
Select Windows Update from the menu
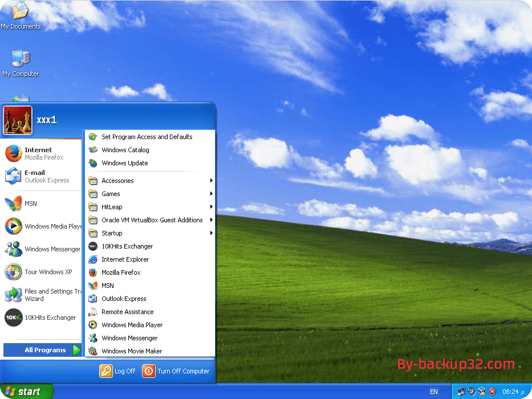(x=125, y=163)
